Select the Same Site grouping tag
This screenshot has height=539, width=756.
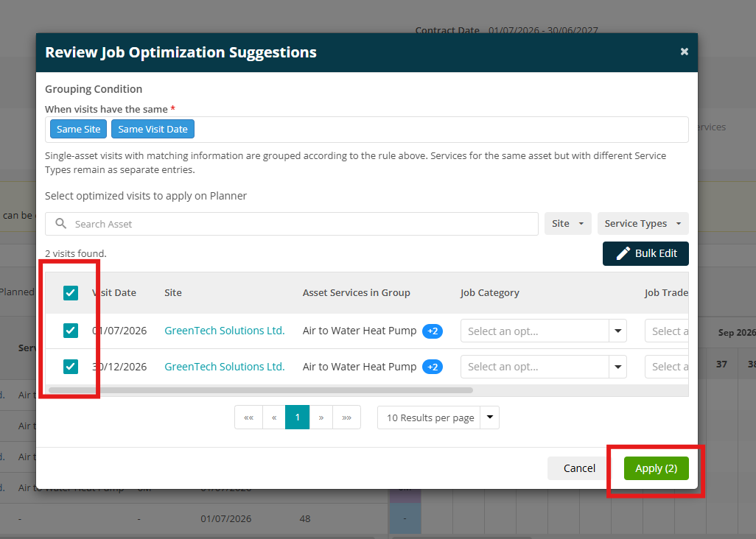tap(79, 129)
